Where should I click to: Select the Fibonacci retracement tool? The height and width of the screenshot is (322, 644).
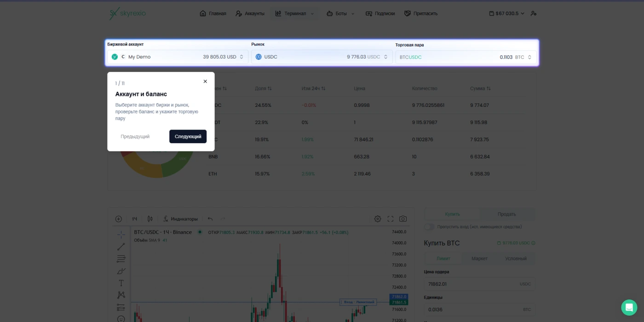pyautogui.click(x=121, y=258)
